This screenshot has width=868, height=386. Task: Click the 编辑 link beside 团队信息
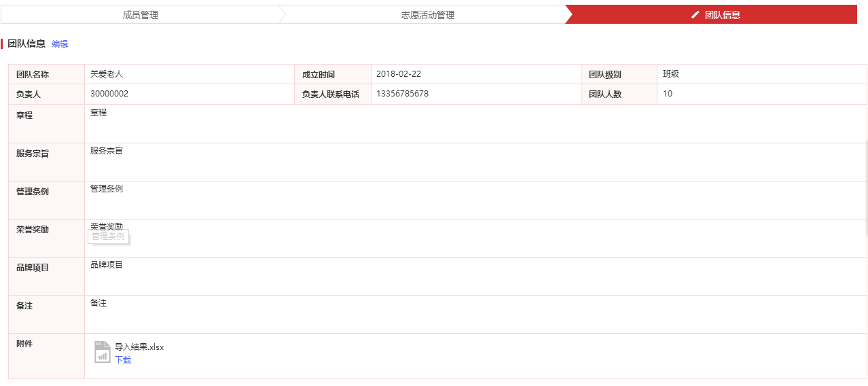pos(60,44)
